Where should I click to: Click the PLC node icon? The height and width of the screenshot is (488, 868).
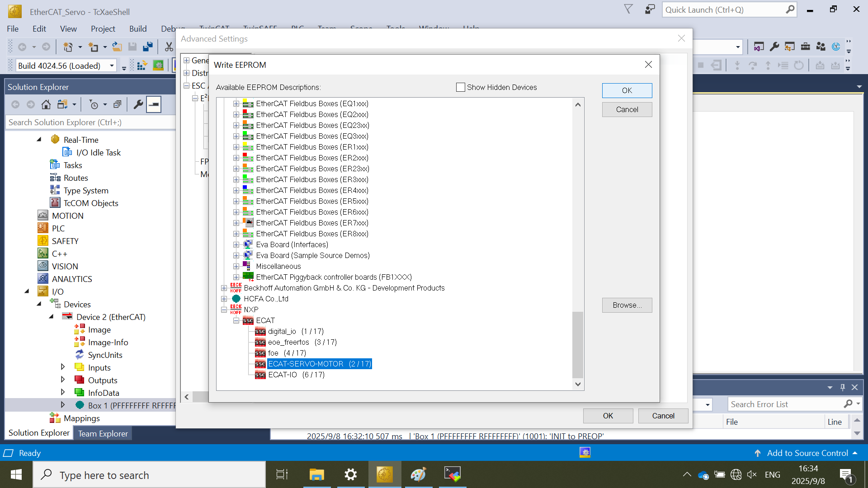point(43,228)
